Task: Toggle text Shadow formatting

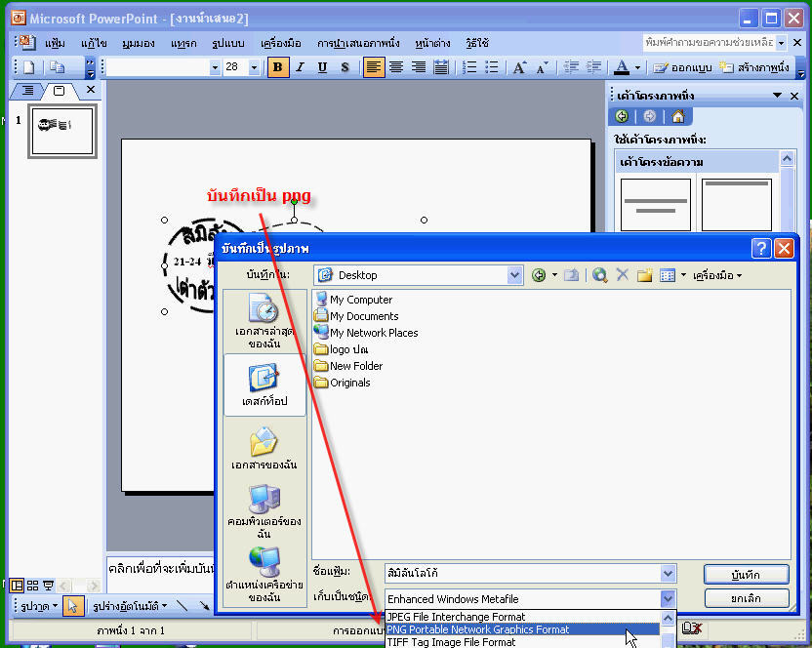Action: [x=345, y=67]
